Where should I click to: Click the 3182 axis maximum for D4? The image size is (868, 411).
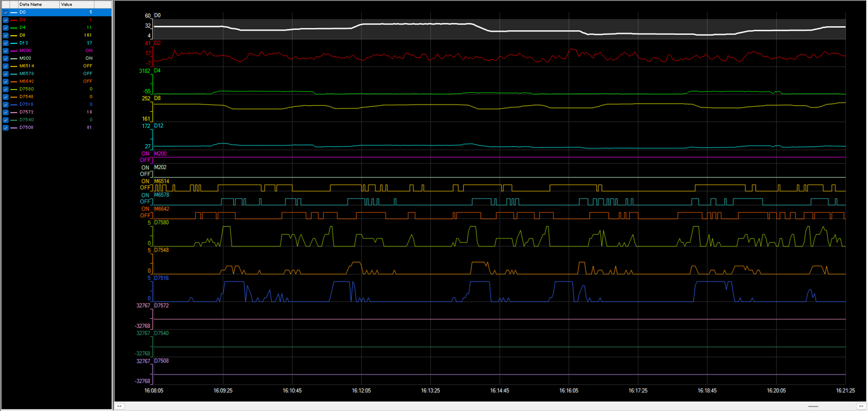click(145, 71)
